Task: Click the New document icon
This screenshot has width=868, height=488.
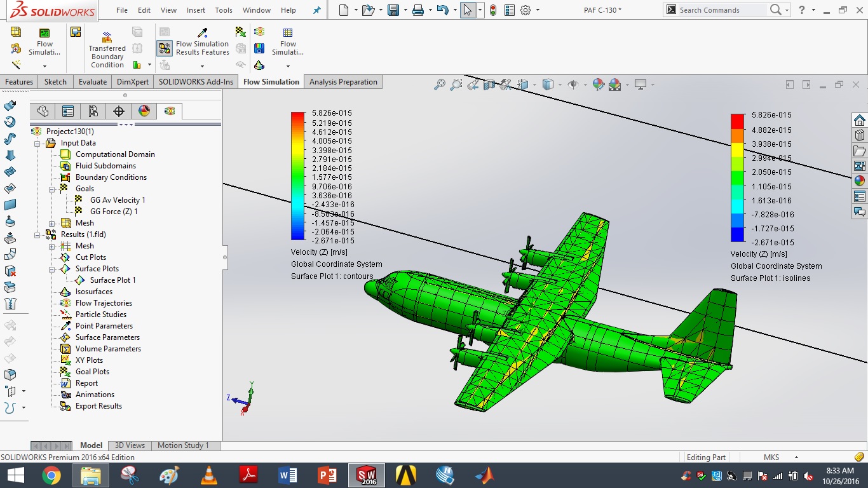Action: pyautogui.click(x=344, y=10)
